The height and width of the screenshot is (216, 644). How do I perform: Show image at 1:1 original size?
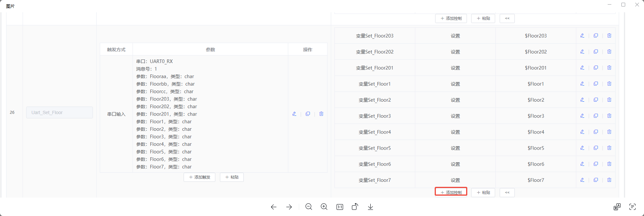coord(340,207)
